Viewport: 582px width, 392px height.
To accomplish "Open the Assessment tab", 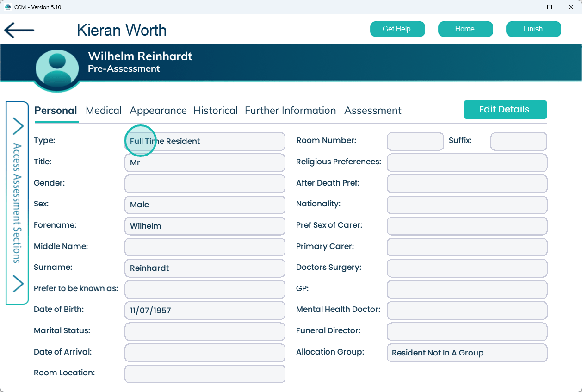I will (x=372, y=111).
